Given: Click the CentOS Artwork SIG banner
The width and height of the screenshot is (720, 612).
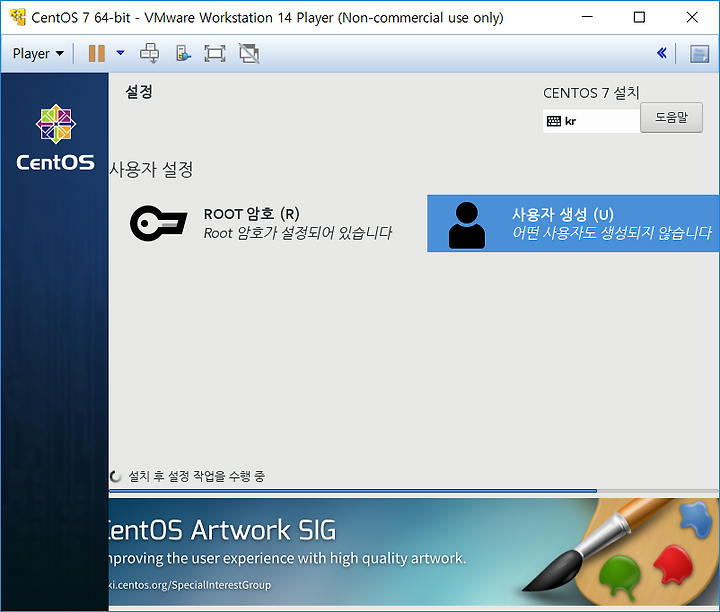Looking at the screenshot, I should (413, 552).
